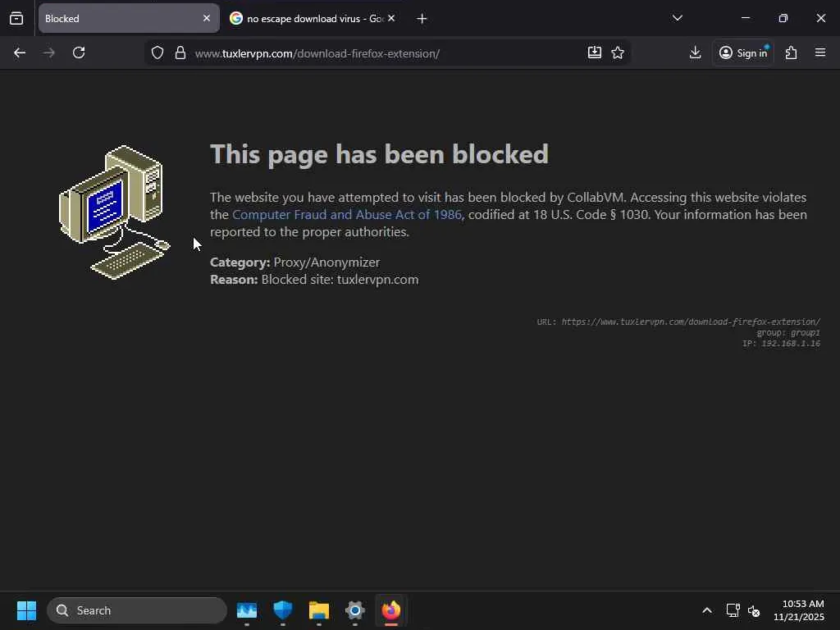Open File Explorer from the taskbar
Viewport: 840px width, 630px height.
(x=319, y=610)
